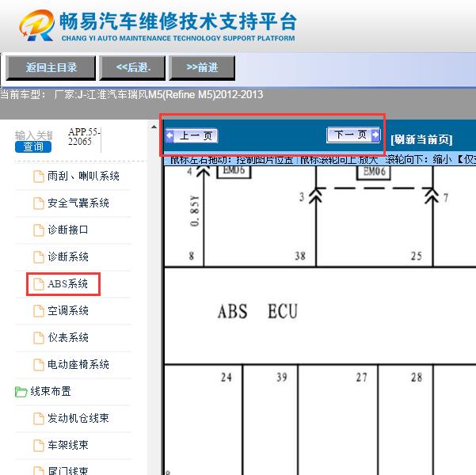This screenshot has height=475, width=476.
Task: Open 发动机仓线束 tree entry
Action: [78, 418]
